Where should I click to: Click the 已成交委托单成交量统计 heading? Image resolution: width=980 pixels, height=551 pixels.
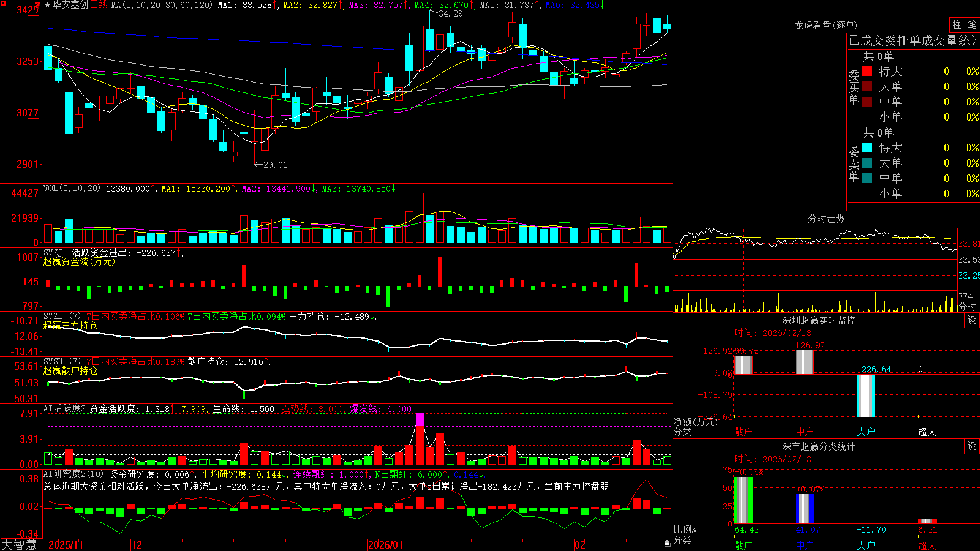point(914,40)
